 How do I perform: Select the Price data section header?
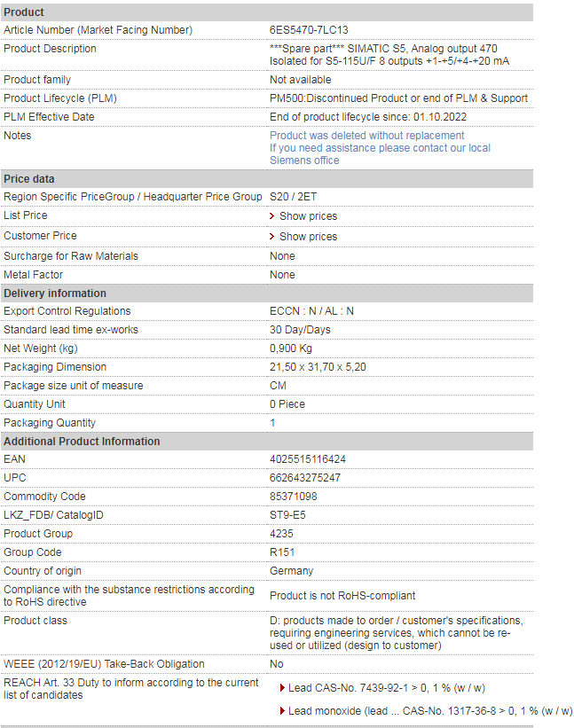click(x=266, y=179)
